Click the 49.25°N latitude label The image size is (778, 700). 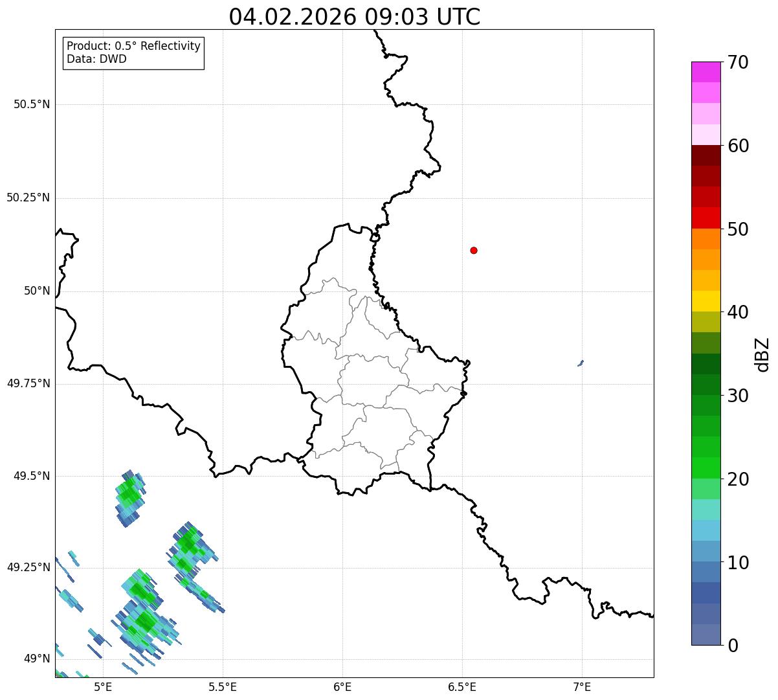(x=28, y=568)
